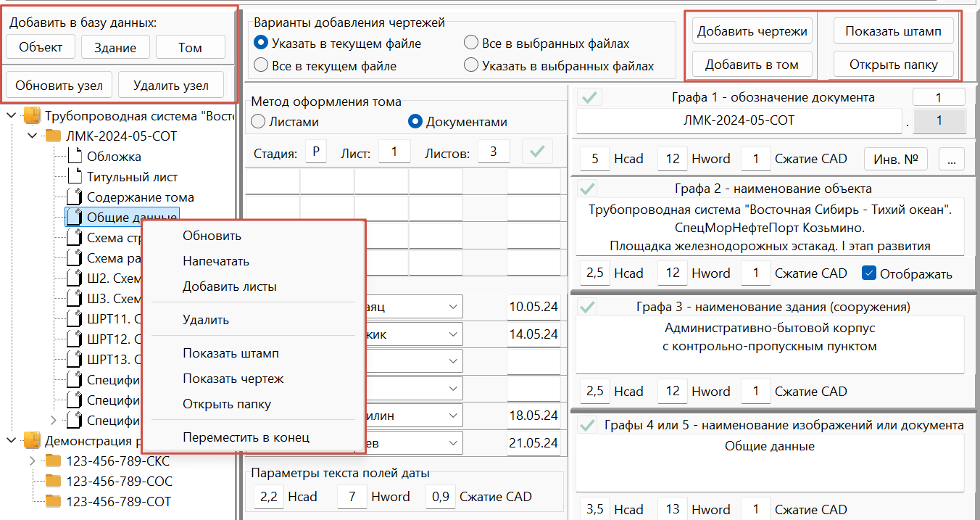980x520 pixels.
Task: Click the checkmark icon beside Графа 2
Action: (x=588, y=189)
